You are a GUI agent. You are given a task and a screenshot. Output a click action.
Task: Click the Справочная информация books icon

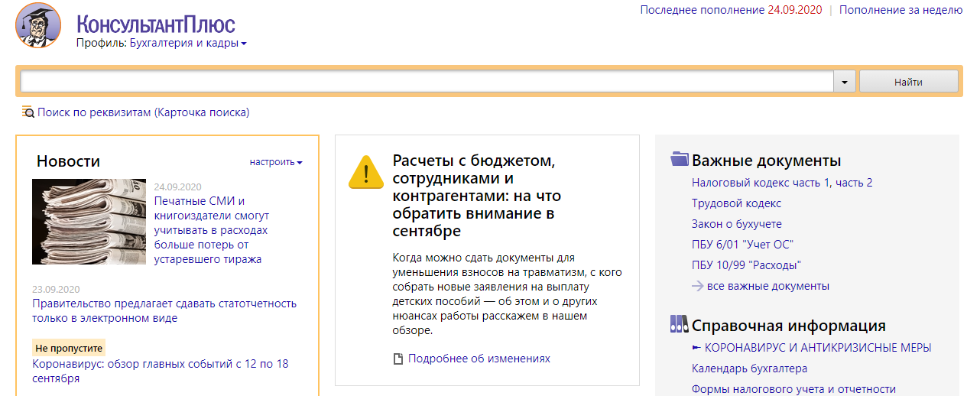(x=679, y=325)
